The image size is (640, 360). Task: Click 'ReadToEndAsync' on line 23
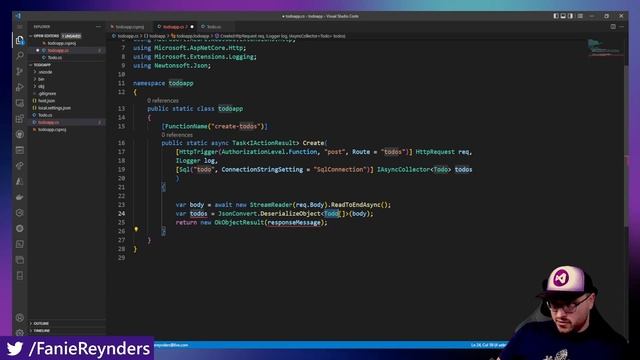(356, 205)
